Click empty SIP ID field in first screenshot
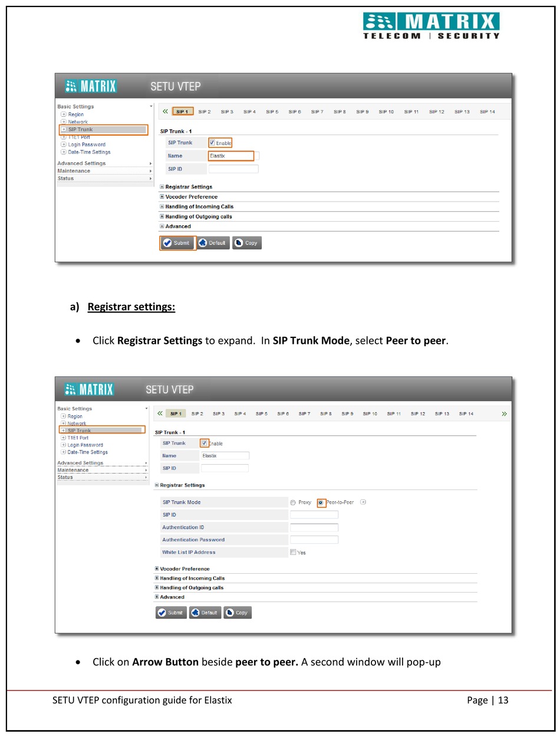Screen dimensions: 560x736 [x=233, y=169]
